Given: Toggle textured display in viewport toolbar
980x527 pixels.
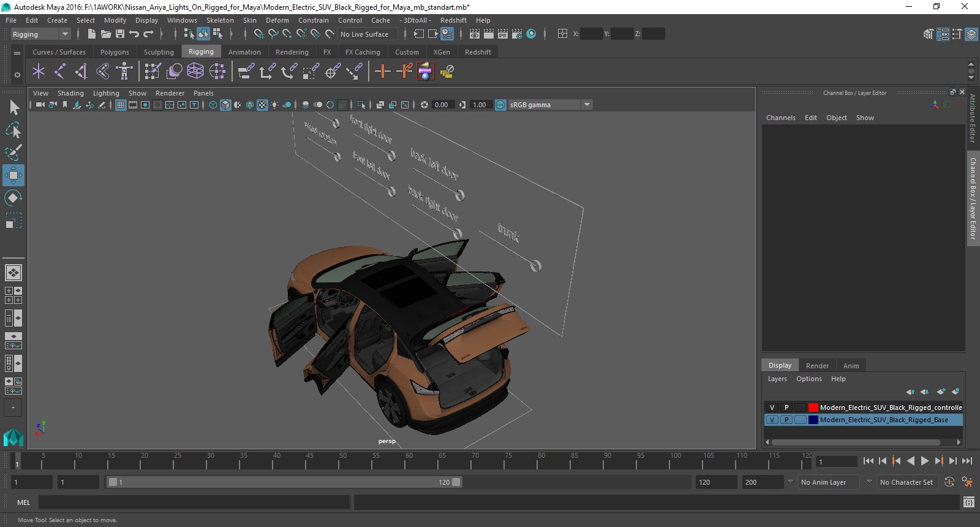Looking at the screenshot, I should [262, 105].
